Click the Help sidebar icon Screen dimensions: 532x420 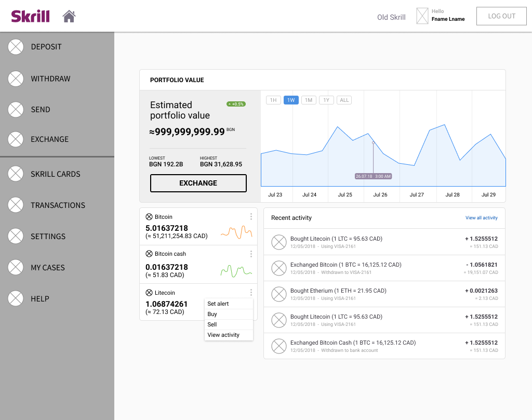tap(16, 298)
